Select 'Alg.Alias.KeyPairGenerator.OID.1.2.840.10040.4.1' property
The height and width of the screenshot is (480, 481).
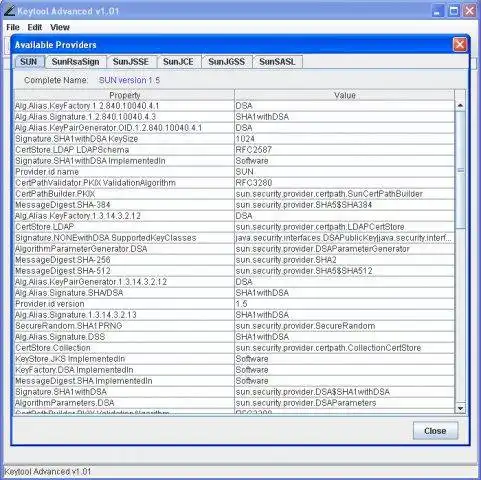(x=124, y=128)
